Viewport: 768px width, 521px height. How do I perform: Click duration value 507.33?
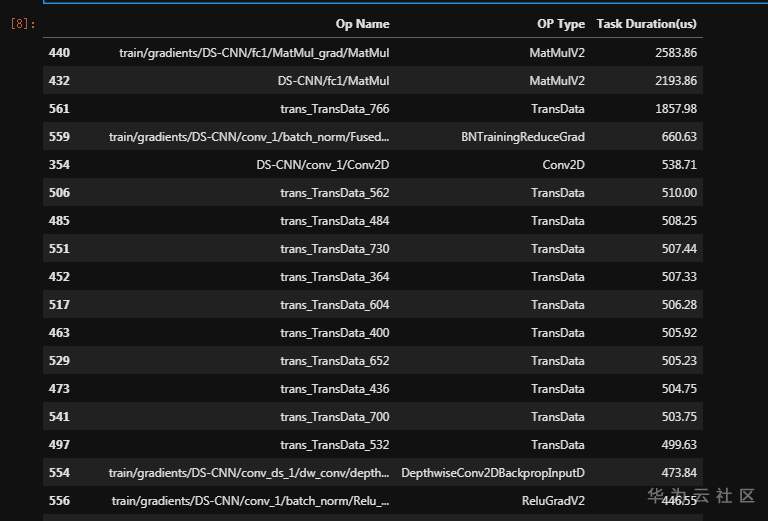click(x=679, y=277)
